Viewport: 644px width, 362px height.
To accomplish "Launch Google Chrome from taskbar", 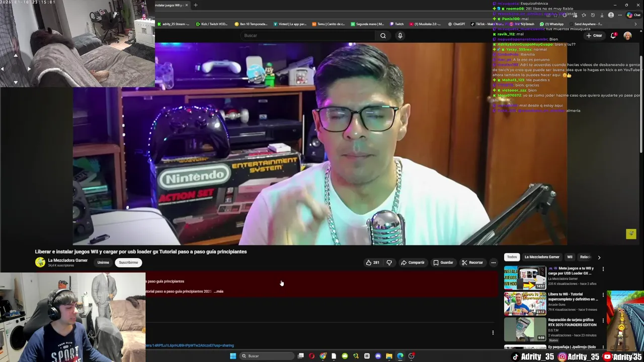I will [x=323, y=356].
